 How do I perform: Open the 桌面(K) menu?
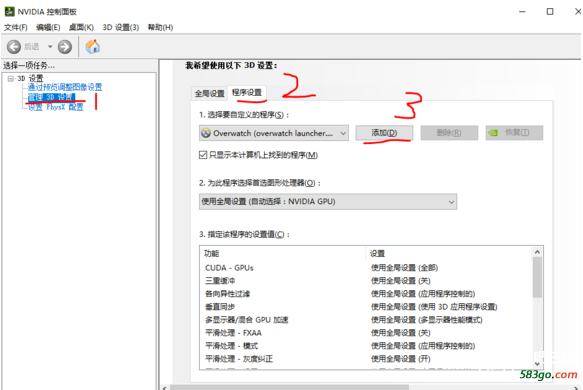pyautogui.click(x=81, y=28)
